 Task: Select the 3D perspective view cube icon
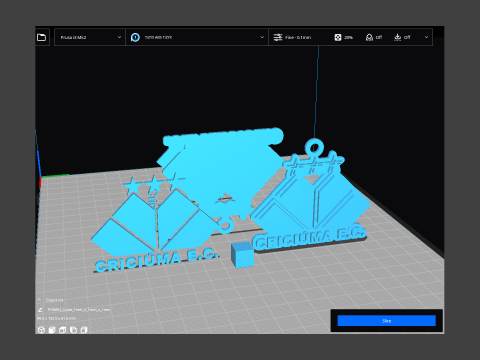pyautogui.click(x=41, y=330)
